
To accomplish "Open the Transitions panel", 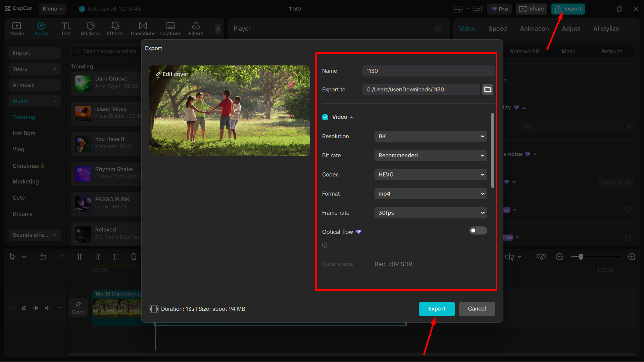I will pyautogui.click(x=143, y=28).
